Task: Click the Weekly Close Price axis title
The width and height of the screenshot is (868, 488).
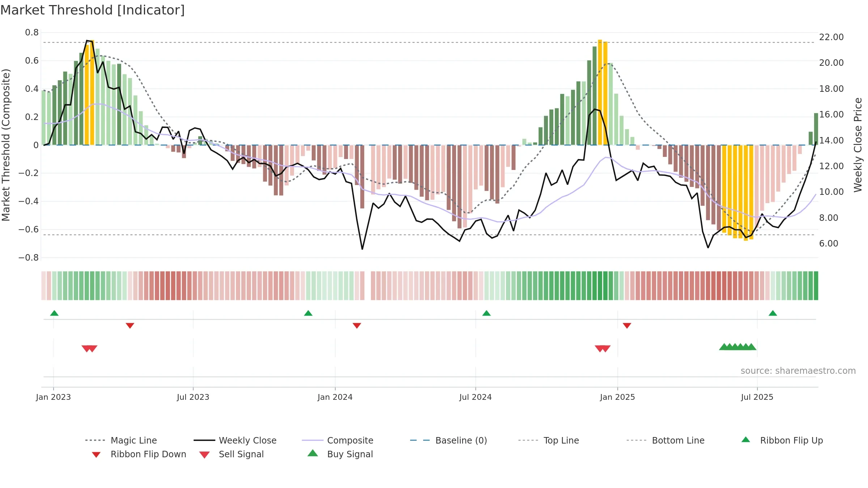Action: click(858, 145)
